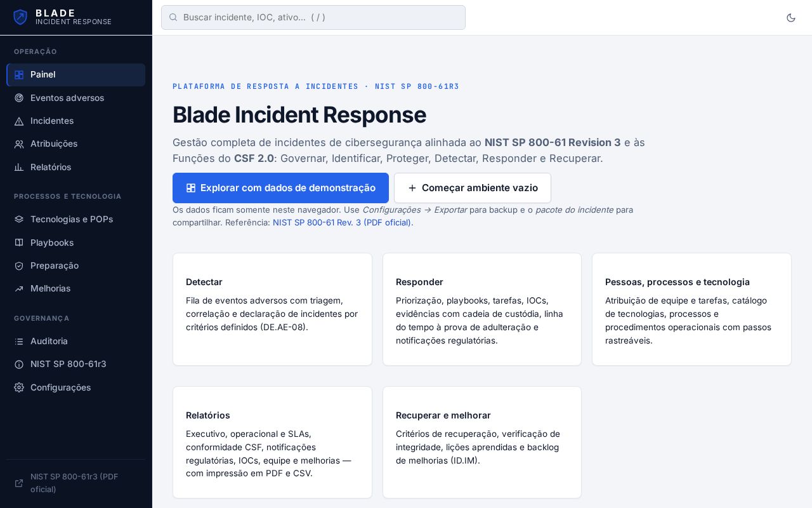Open the Playbooks page
This screenshot has height=508, width=812.
[75, 243]
